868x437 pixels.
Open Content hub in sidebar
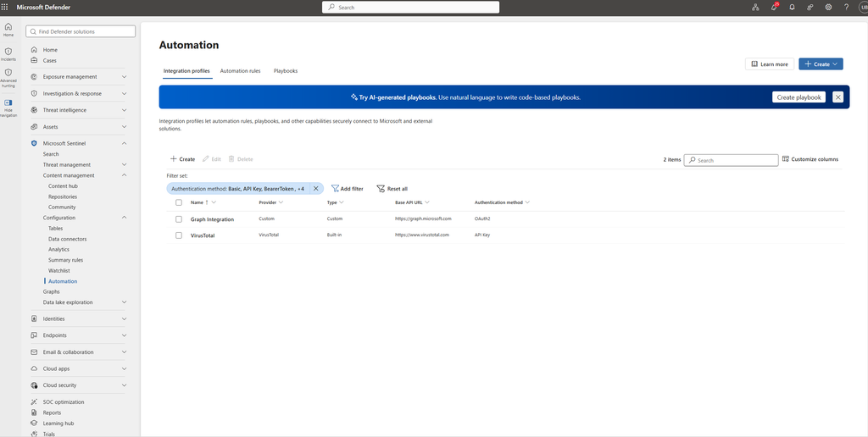[x=63, y=185]
